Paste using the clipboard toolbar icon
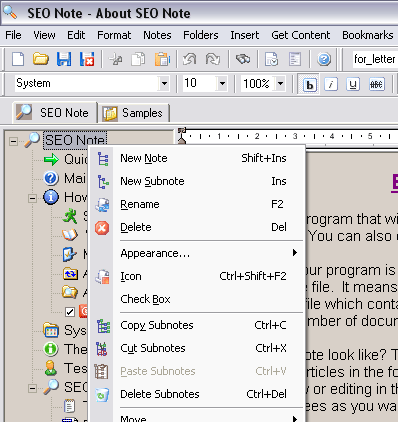Image resolution: width=398 pixels, height=422 pixels. pyautogui.click(x=162, y=59)
